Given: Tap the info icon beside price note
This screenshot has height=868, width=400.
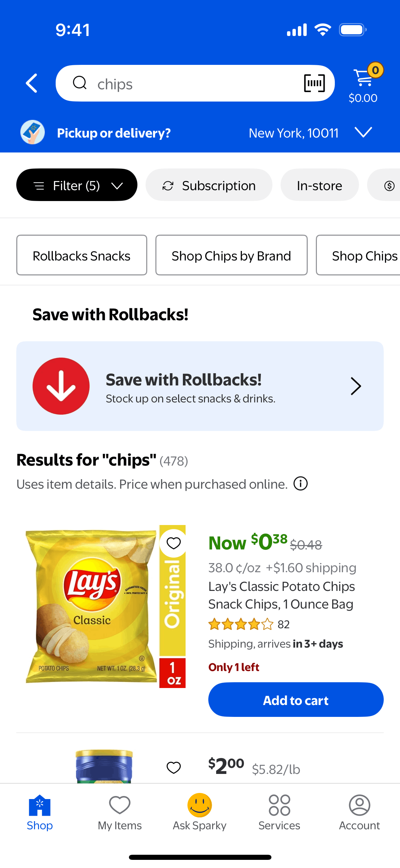Looking at the screenshot, I should pos(300,484).
